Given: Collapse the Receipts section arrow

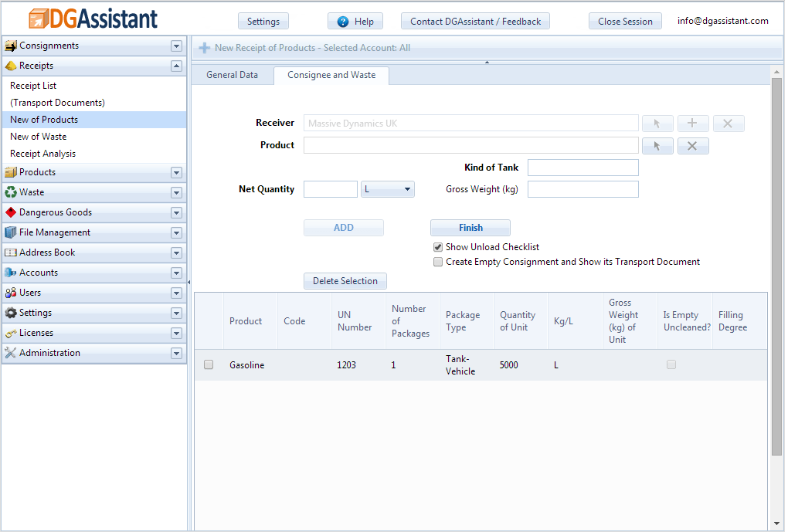Looking at the screenshot, I should tap(176, 66).
